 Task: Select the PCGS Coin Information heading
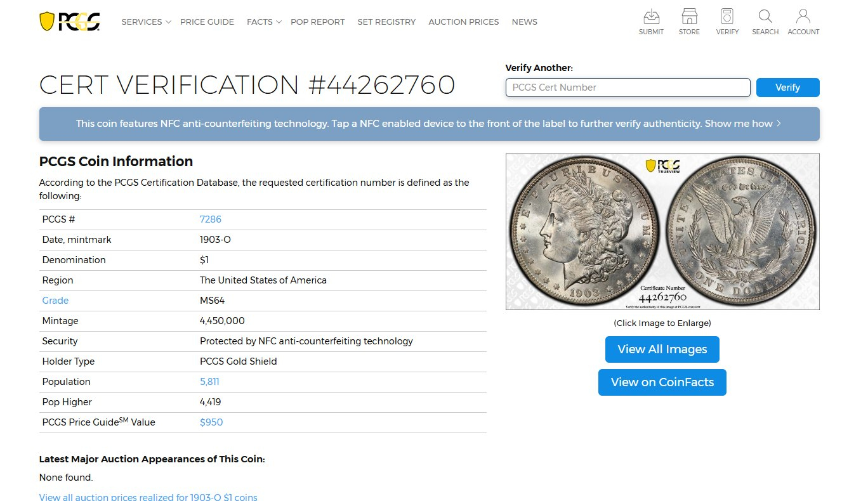(x=116, y=161)
